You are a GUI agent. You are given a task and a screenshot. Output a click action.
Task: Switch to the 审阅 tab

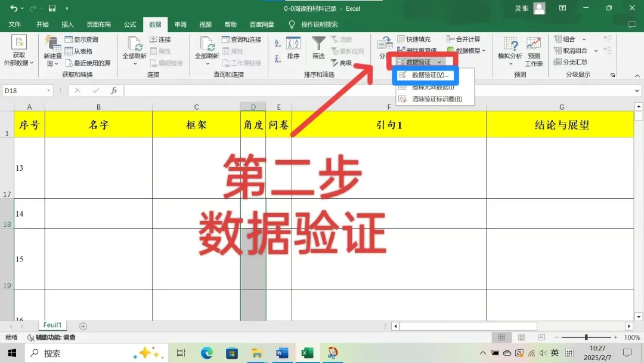pos(180,24)
